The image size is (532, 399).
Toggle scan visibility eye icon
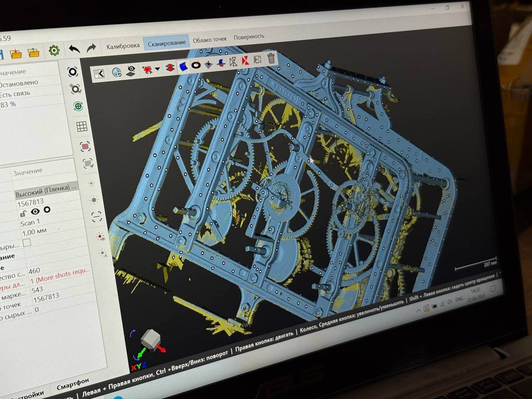(35, 212)
